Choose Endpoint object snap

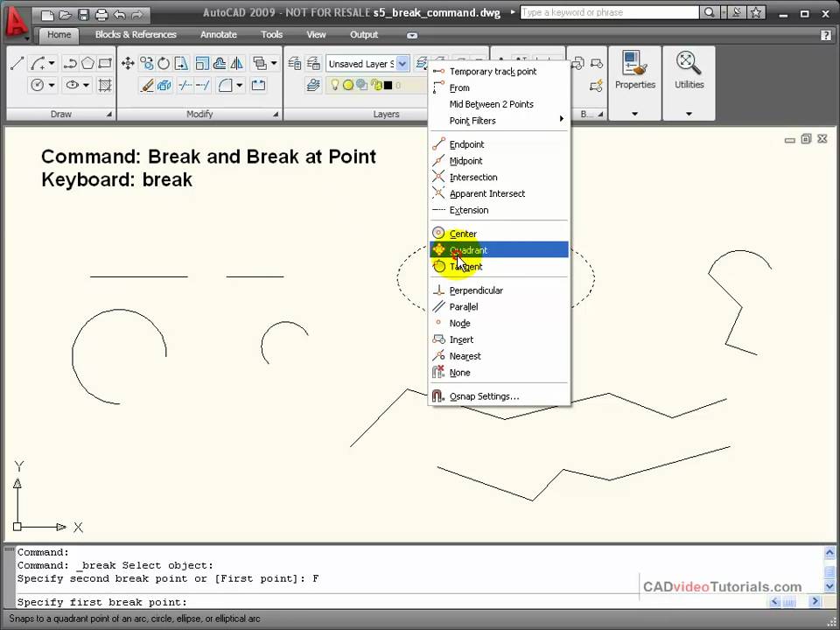[499, 144]
